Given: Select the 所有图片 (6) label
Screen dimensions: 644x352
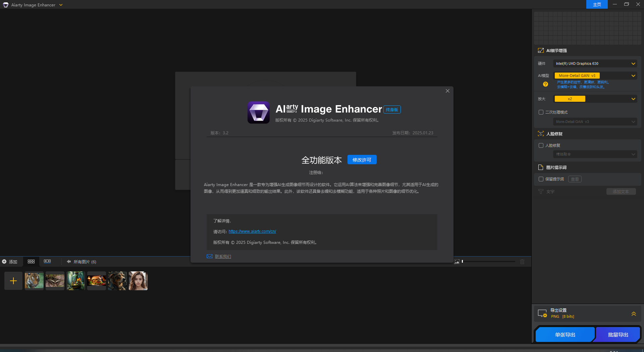Looking at the screenshot, I should (x=85, y=262).
